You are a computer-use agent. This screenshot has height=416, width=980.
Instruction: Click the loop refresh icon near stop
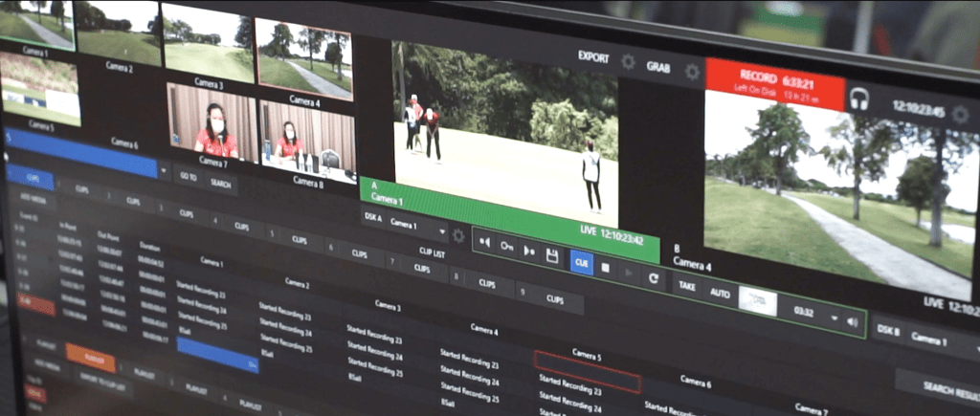click(653, 278)
